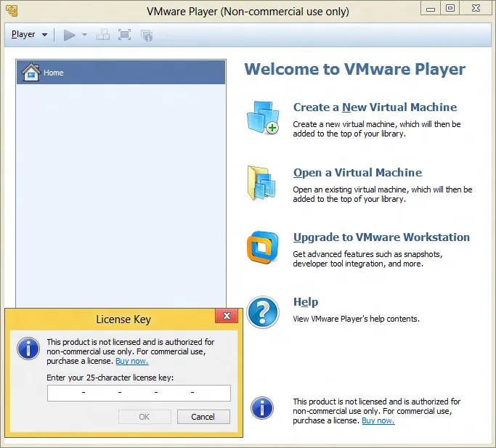Click 'View VMware Player's help contents.' text

(356, 319)
